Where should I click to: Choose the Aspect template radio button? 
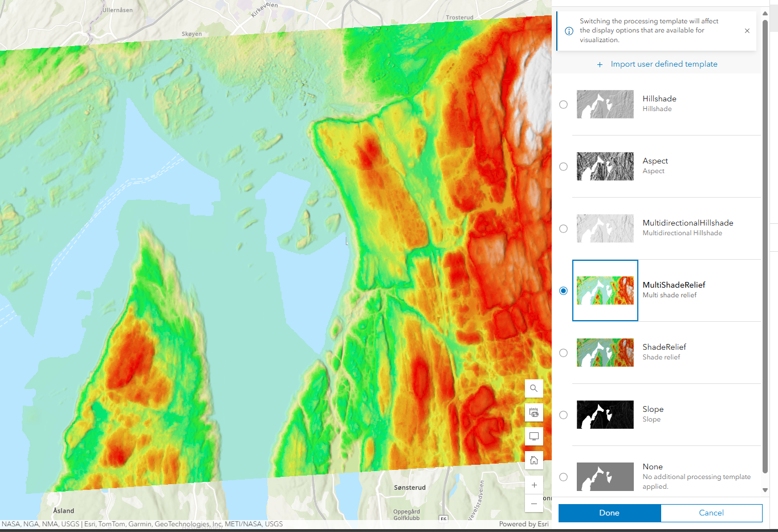pos(563,166)
